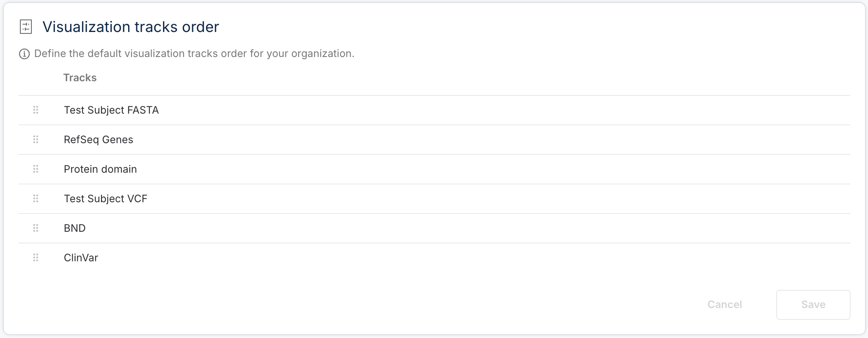This screenshot has width=868, height=338.
Task: Grab the drag handle for Test Subject FASTA
Action: (36, 110)
